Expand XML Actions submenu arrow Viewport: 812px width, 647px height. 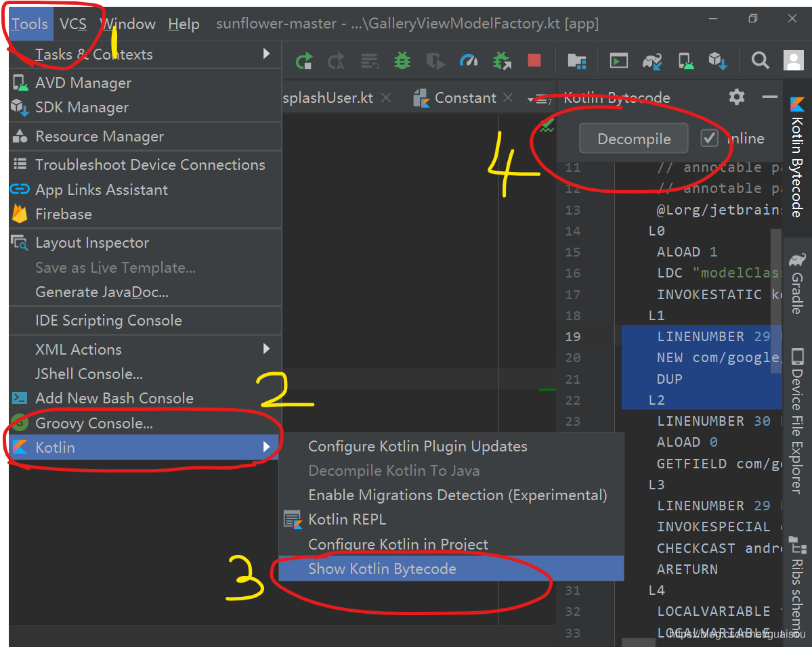tap(266, 349)
